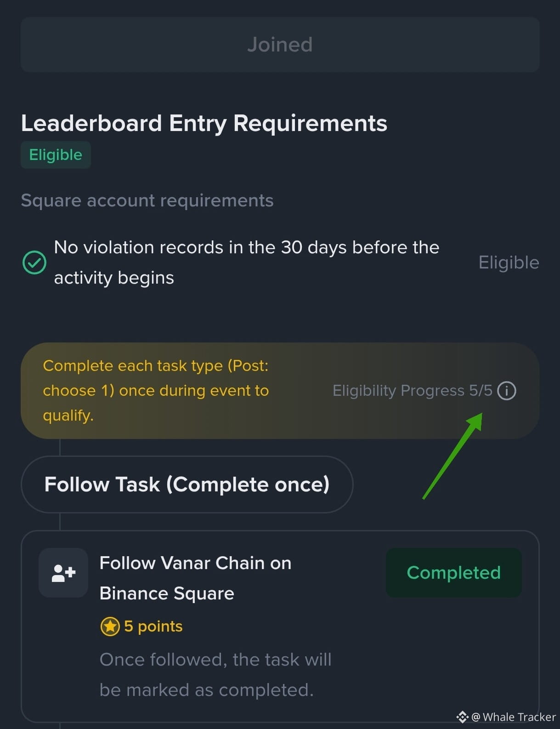Viewport: 560px width, 729px height.
Task: Click the Leaderboard Entry Requirements heading
Action: (x=204, y=123)
